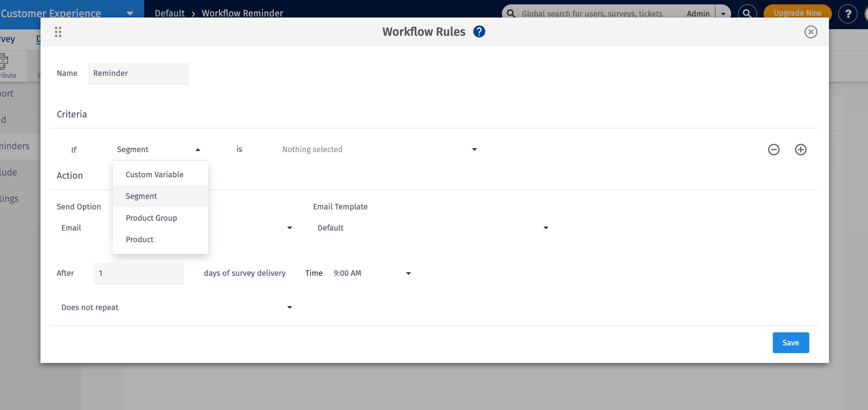
Task: Add another criteria row with plus icon
Action: tap(800, 150)
